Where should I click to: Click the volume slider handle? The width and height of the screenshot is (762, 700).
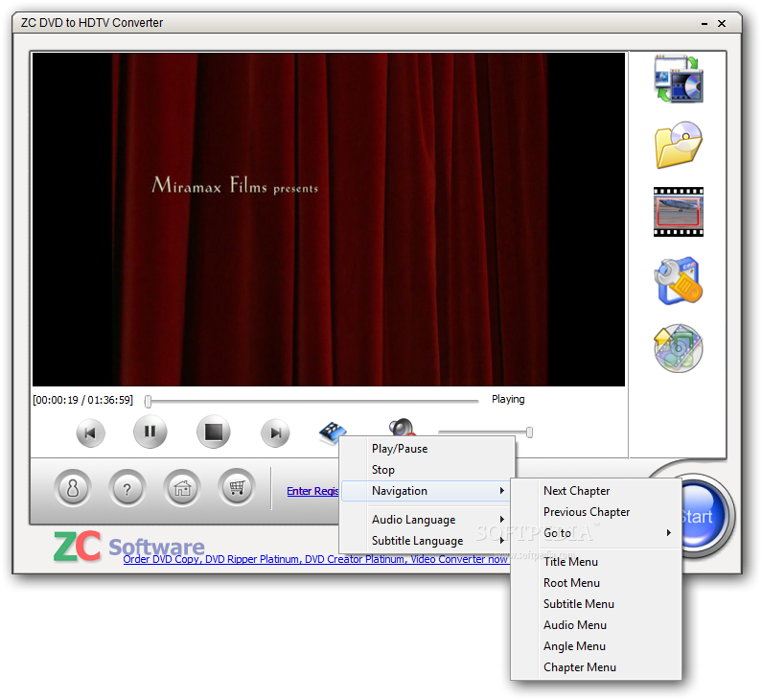pos(530,432)
